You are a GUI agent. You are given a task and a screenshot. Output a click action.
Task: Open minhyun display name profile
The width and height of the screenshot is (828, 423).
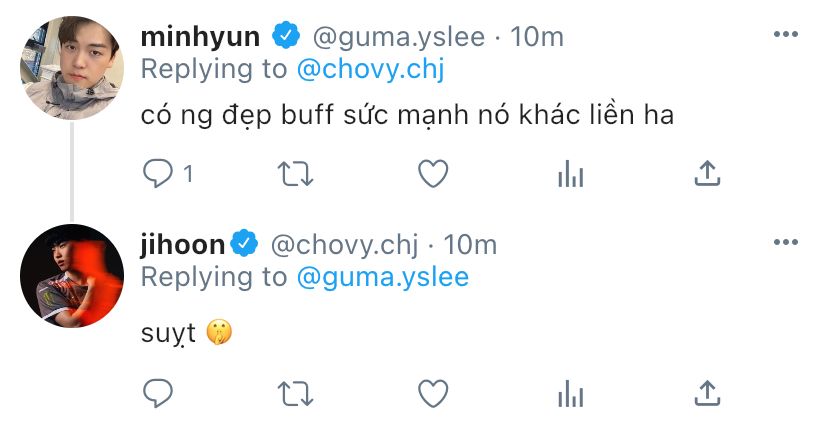pos(200,37)
